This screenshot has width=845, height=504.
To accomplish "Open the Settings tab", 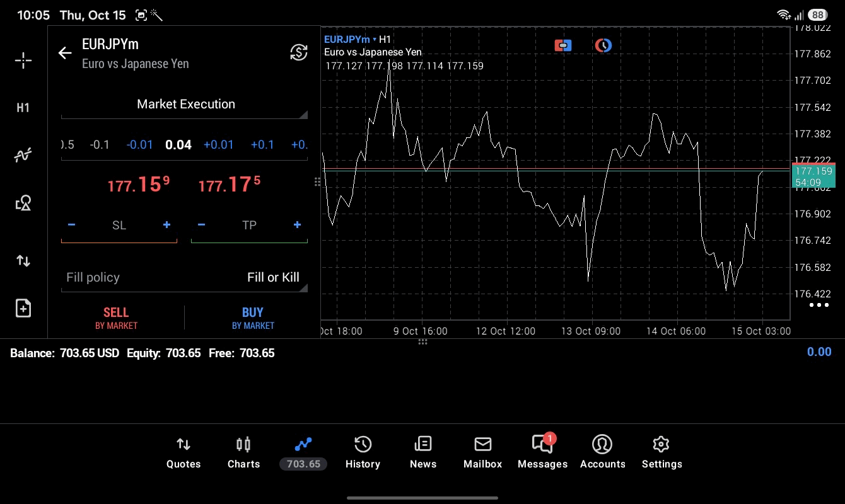I will coord(661,453).
